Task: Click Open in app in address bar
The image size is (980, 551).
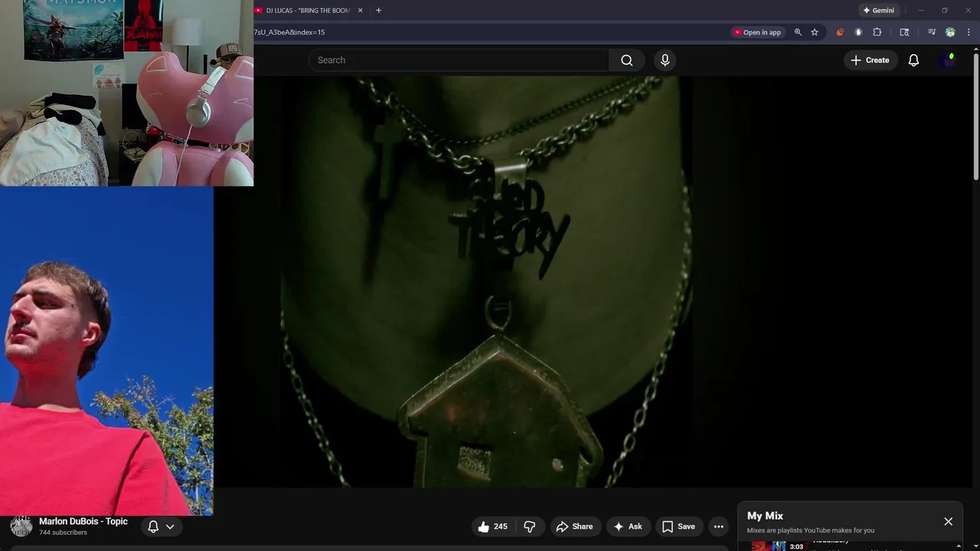Action: [757, 32]
